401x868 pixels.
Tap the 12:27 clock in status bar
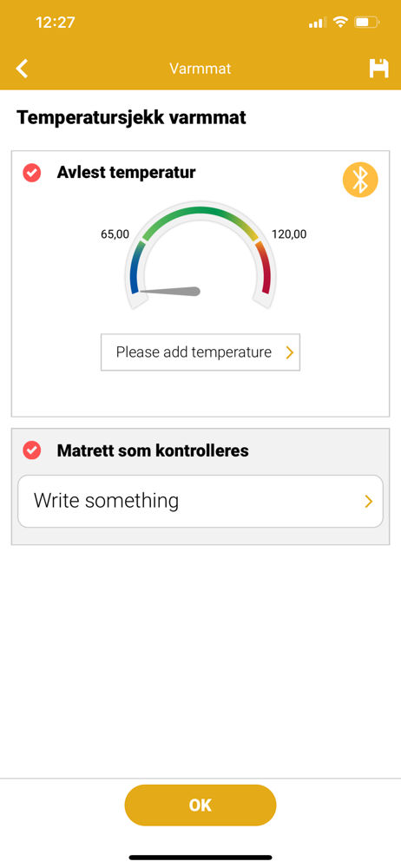tap(56, 23)
